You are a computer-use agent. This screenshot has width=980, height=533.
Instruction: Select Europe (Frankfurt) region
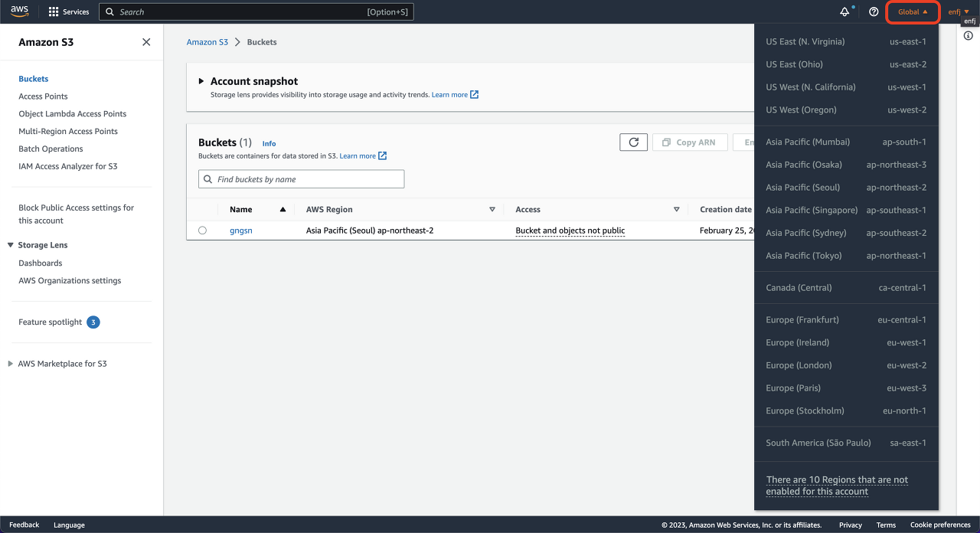click(846, 320)
